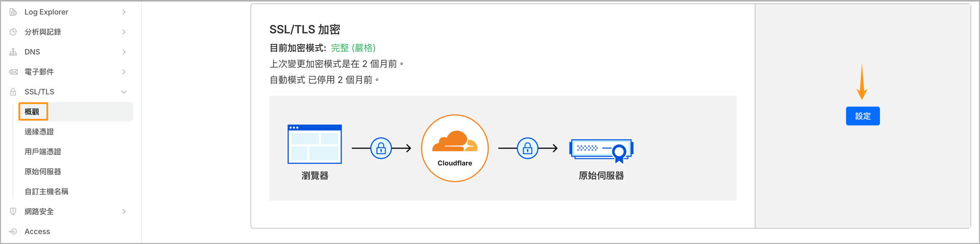980x244 pixels.
Task: Click the SSL/TLS 加密 heading
Action: click(x=305, y=30)
